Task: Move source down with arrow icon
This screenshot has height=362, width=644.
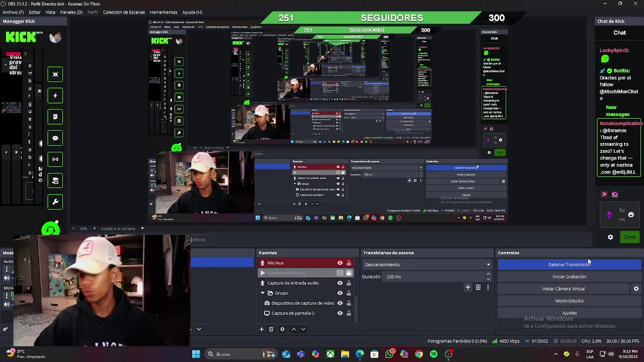Action: coord(303,329)
